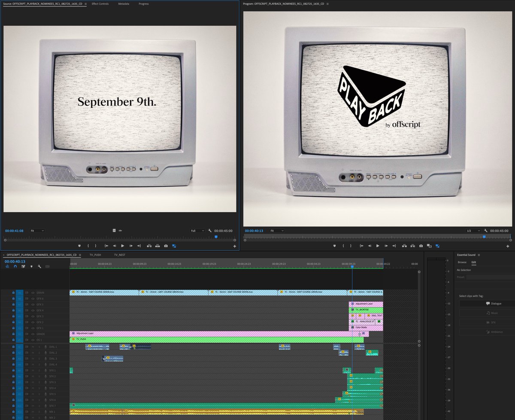Mark Out point in Source monitor
Screen dimensions: 515x420
96,246
